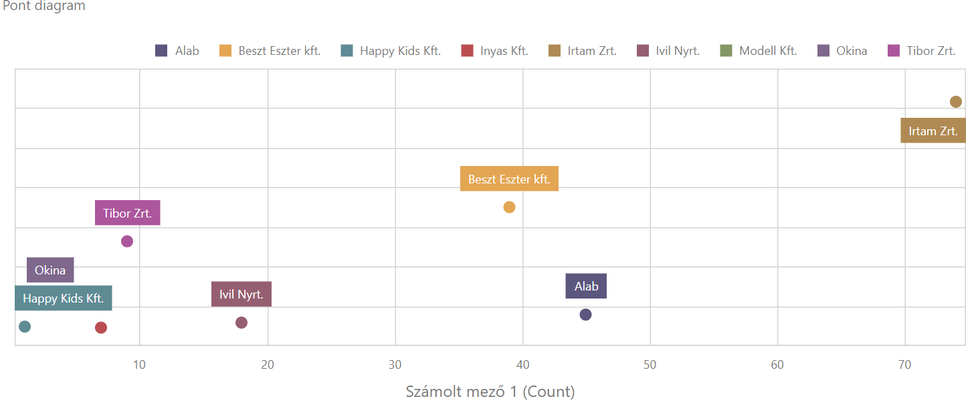Select the Beszt Eszter kft. data point
The image size is (980, 417).
click(509, 207)
